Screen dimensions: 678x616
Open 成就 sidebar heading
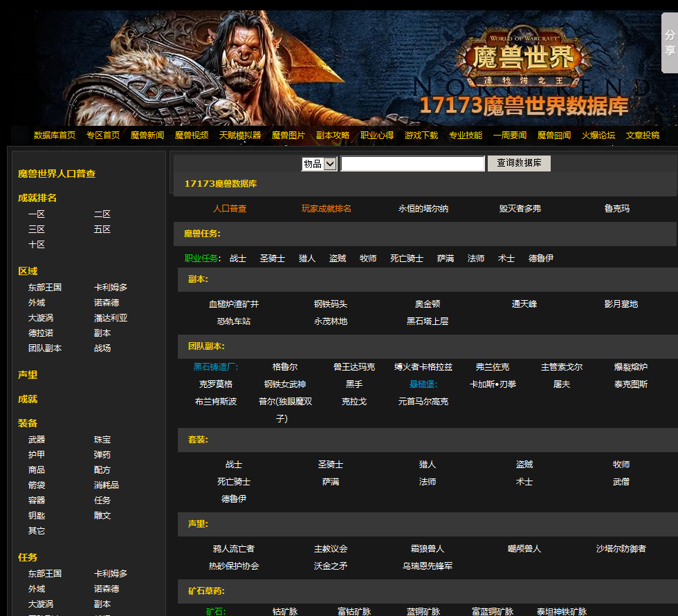[28, 399]
